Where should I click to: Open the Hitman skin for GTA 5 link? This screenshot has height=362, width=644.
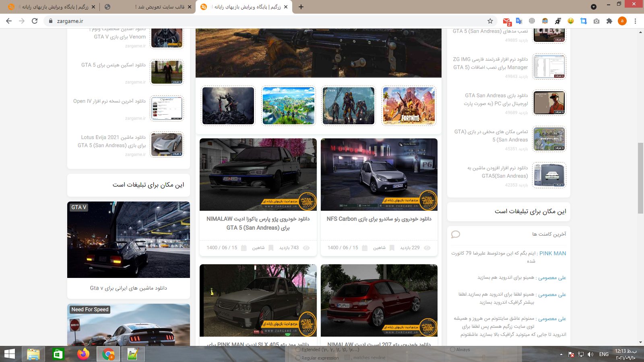pyautogui.click(x=114, y=65)
